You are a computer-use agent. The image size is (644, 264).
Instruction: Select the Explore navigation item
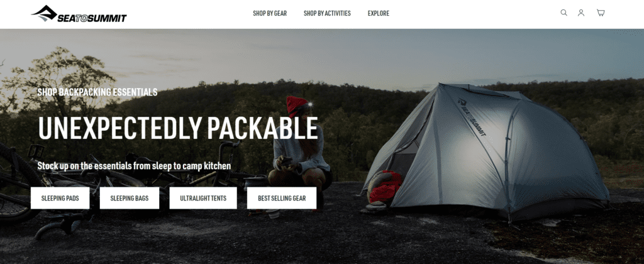click(x=378, y=13)
